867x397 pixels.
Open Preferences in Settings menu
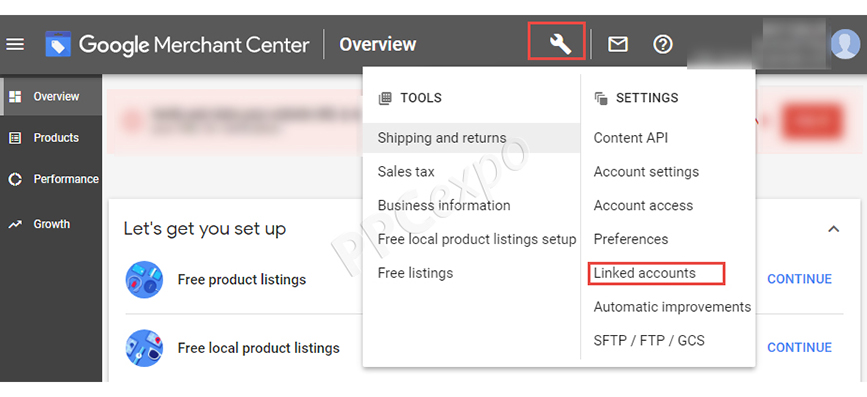coord(630,239)
